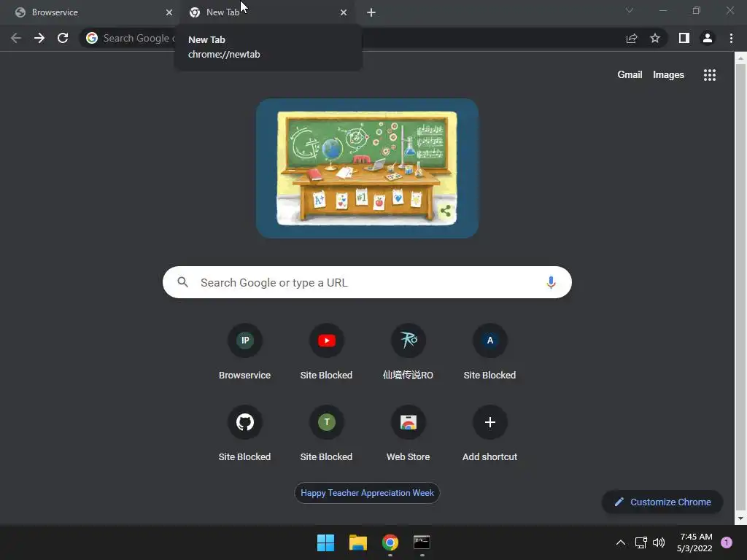This screenshot has width=747, height=560.
Task: Click Chrome icon in the taskbar
Action: pyautogui.click(x=390, y=542)
